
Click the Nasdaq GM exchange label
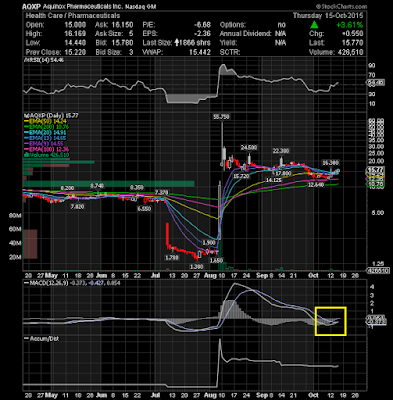tap(140, 7)
